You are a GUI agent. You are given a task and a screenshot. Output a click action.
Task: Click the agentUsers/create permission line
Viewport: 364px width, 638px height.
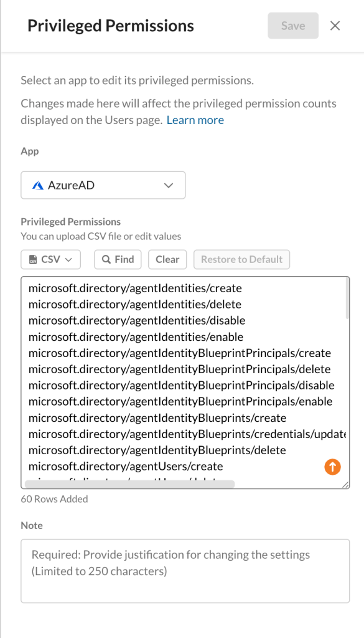[126, 466]
